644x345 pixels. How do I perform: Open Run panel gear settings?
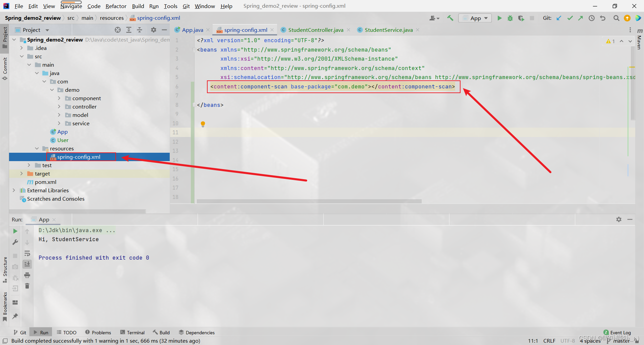tap(619, 219)
